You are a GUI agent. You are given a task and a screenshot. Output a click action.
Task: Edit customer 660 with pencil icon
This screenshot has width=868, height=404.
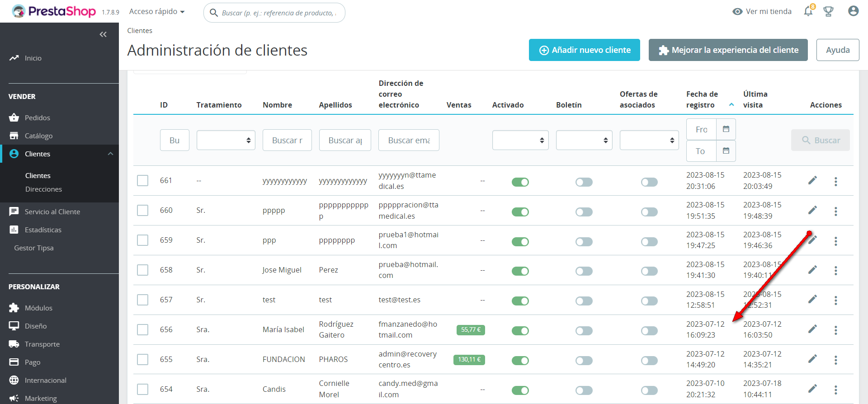pyautogui.click(x=812, y=211)
